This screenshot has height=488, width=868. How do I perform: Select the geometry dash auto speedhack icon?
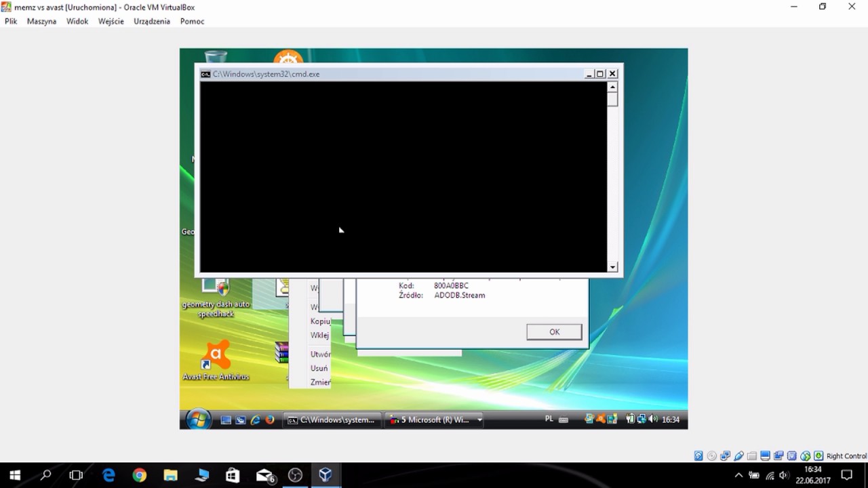click(216, 298)
